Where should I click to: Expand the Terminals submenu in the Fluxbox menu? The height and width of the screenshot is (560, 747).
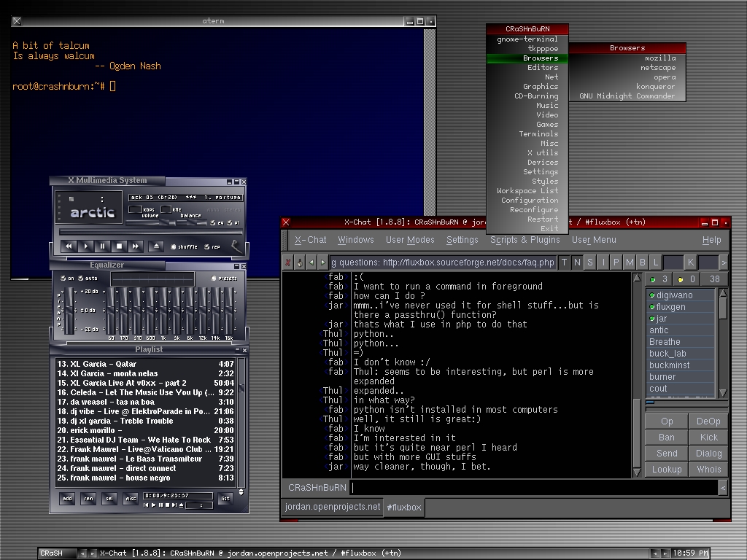click(527, 134)
